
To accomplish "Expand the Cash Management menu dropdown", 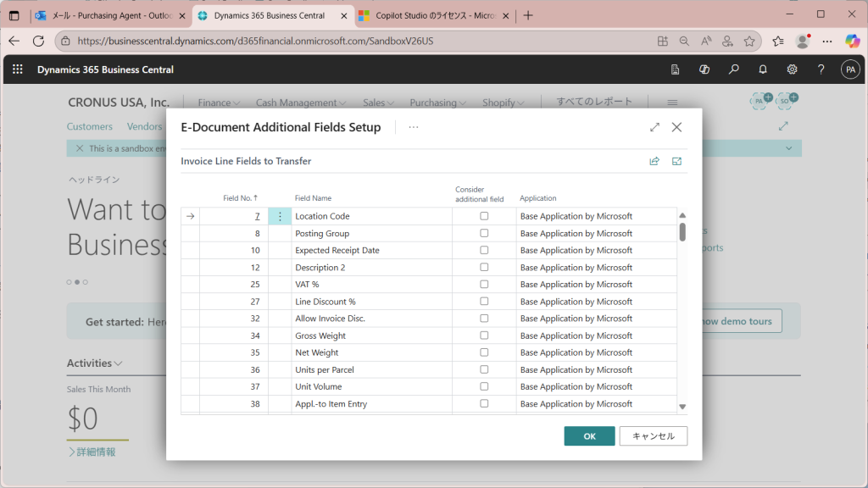I will point(301,103).
